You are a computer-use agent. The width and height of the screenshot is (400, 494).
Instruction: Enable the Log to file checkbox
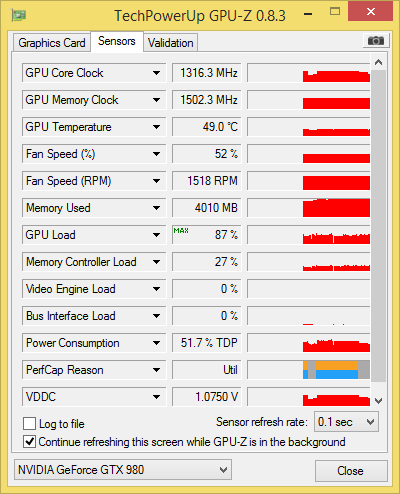pos(29,424)
